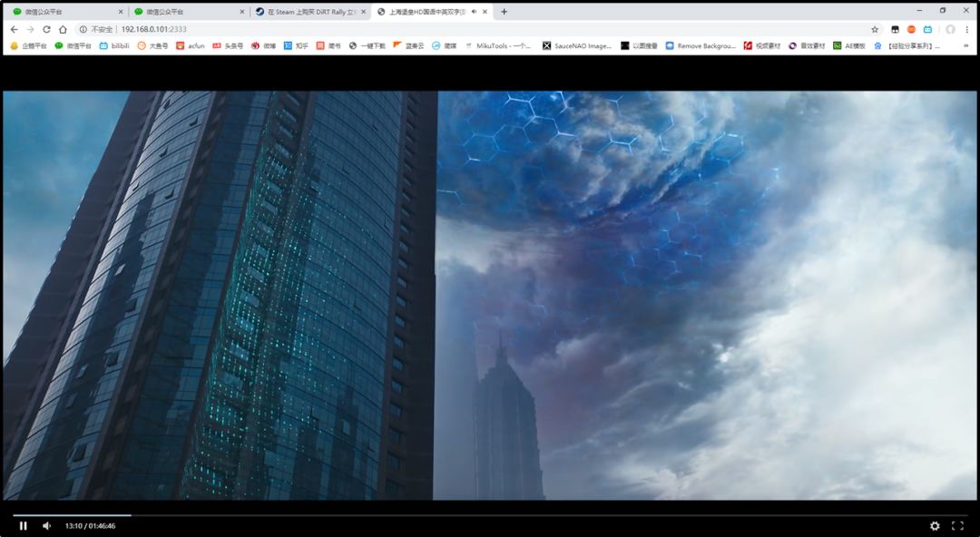
Task: Click the 13:10 / 01:46:46 time display
Action: pos(90,526)
